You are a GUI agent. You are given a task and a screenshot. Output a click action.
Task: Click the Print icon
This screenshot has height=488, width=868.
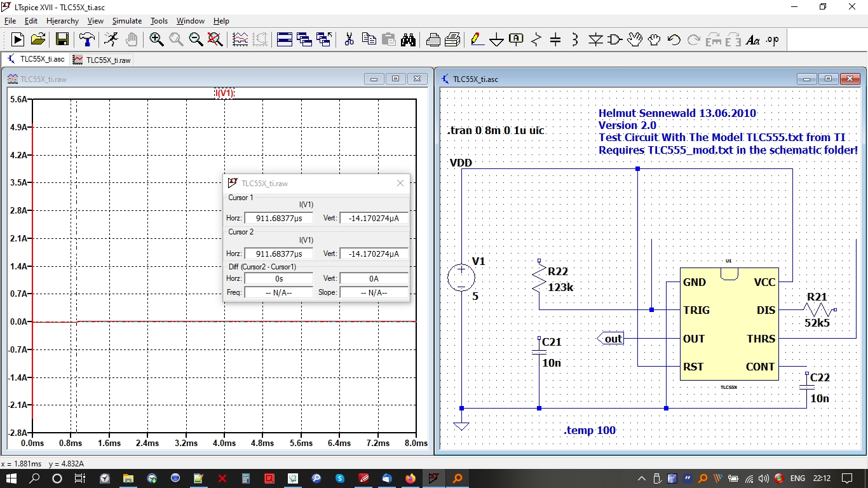point(433,39)
